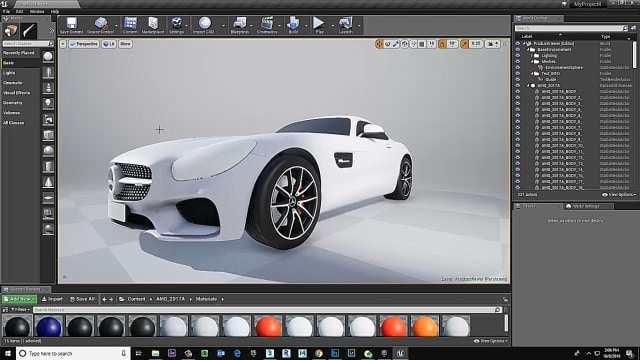Hide the BaseEnvironment folder via eye icon

click(x=518, y=49)
